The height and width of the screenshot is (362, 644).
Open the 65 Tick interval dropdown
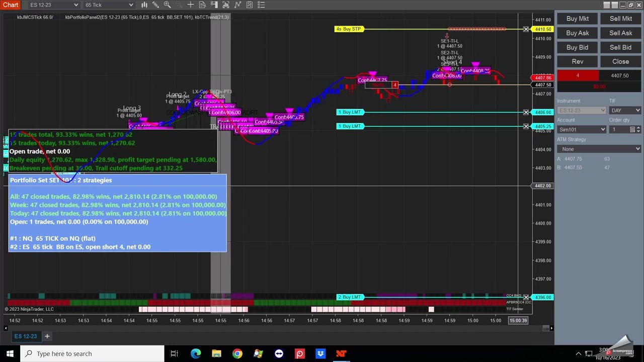click(109, 5)
